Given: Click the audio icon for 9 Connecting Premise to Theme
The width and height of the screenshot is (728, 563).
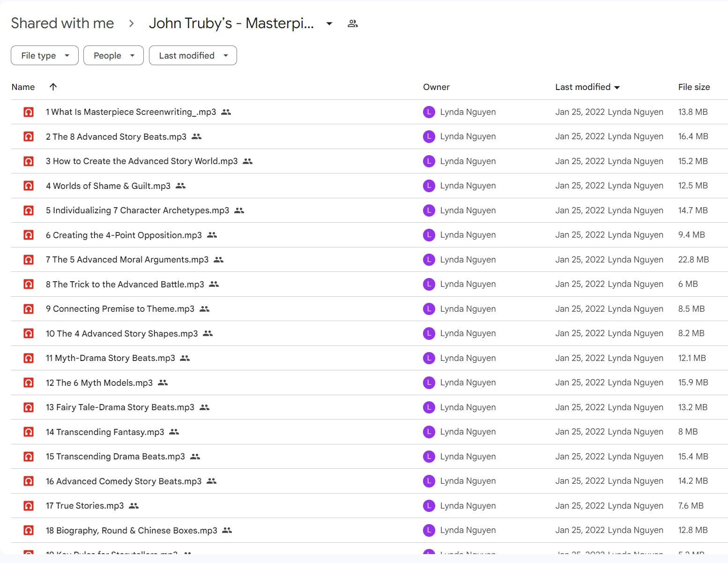Looking at the screenshot, I should [29, 309].
